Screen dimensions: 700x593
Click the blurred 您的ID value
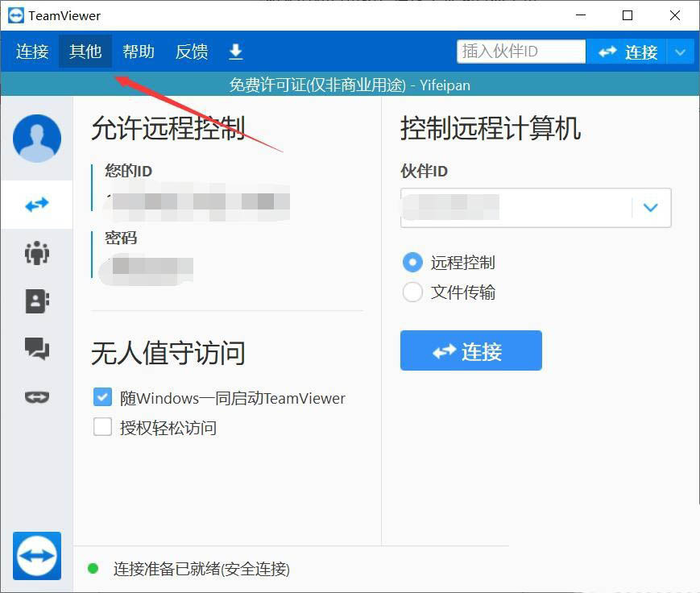tap(197, 202)
